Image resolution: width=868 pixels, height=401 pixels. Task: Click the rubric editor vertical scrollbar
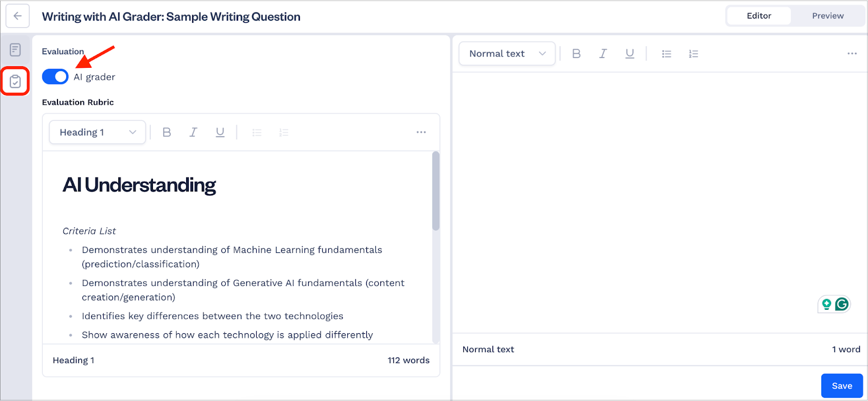point(436,191)
